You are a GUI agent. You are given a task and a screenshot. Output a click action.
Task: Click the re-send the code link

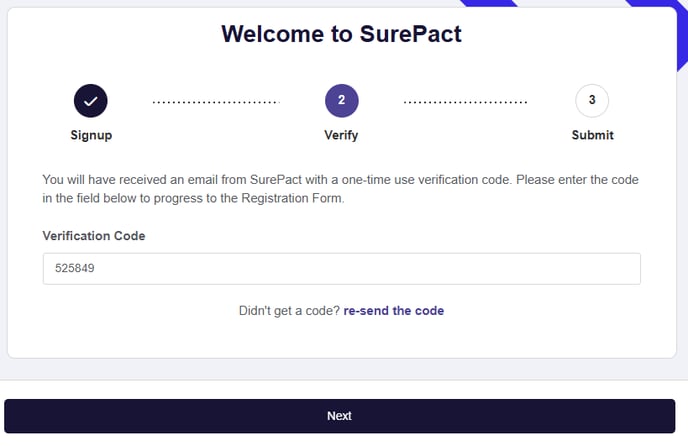point(394,311)
